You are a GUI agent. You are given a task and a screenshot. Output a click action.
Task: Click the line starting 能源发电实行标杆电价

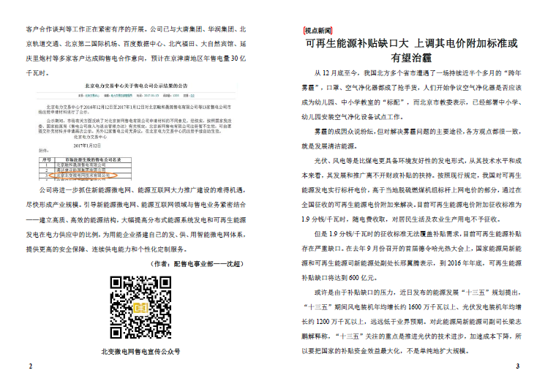click(x=412, y=190)
